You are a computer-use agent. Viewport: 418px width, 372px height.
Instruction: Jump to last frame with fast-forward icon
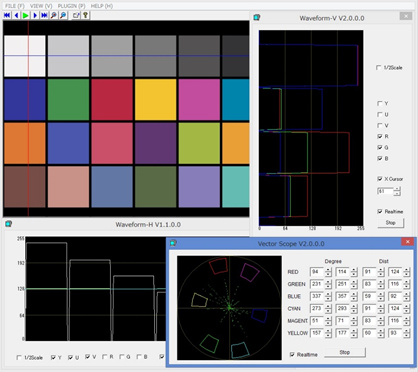tap(44, 15)
